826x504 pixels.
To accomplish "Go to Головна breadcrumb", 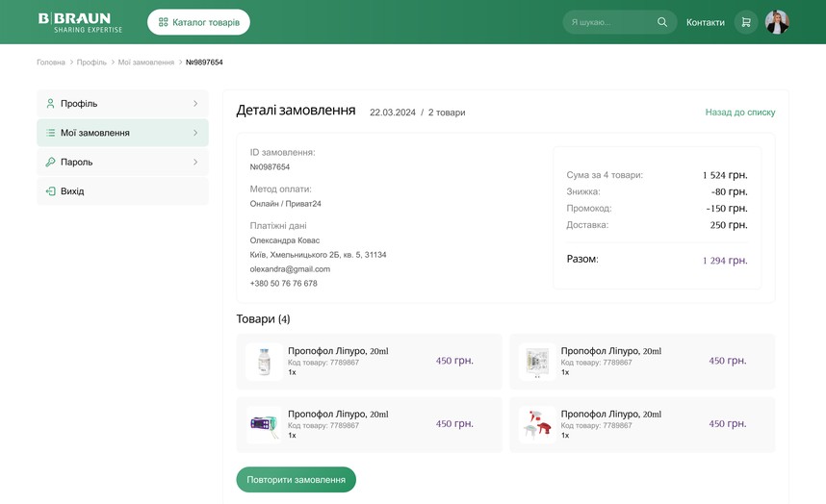I will pyautogui.click(x=51, y=63).
